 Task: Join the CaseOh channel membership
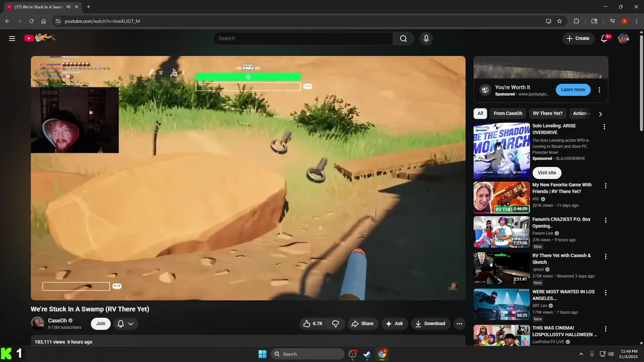click(101, 324)
